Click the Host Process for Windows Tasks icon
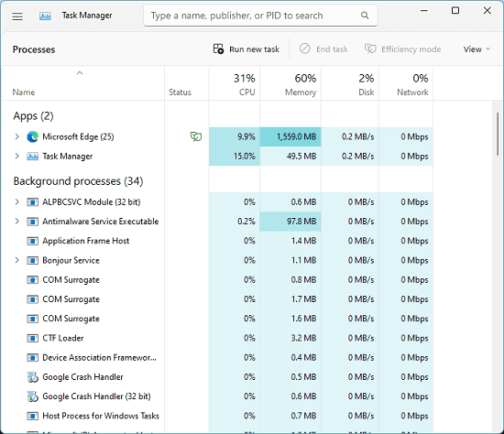 (x=32, y=416)
